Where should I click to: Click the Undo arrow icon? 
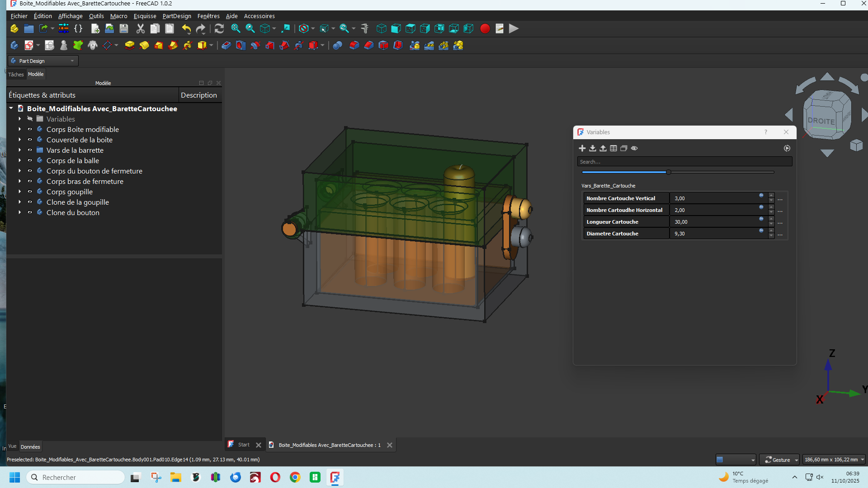186,29
